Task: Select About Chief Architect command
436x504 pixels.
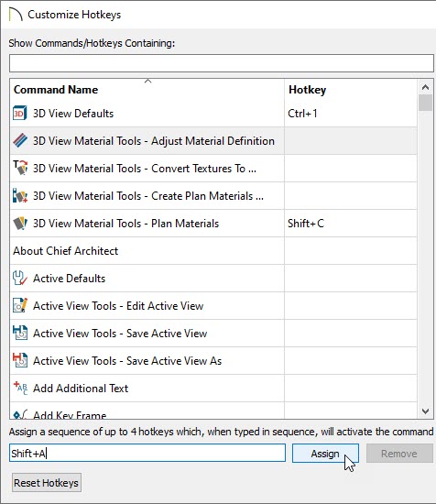Action: [66, 251]
